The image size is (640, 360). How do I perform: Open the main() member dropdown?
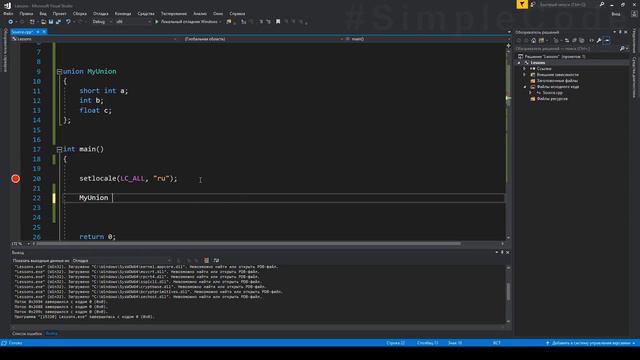pyautogui.click(x=425, y=39)
